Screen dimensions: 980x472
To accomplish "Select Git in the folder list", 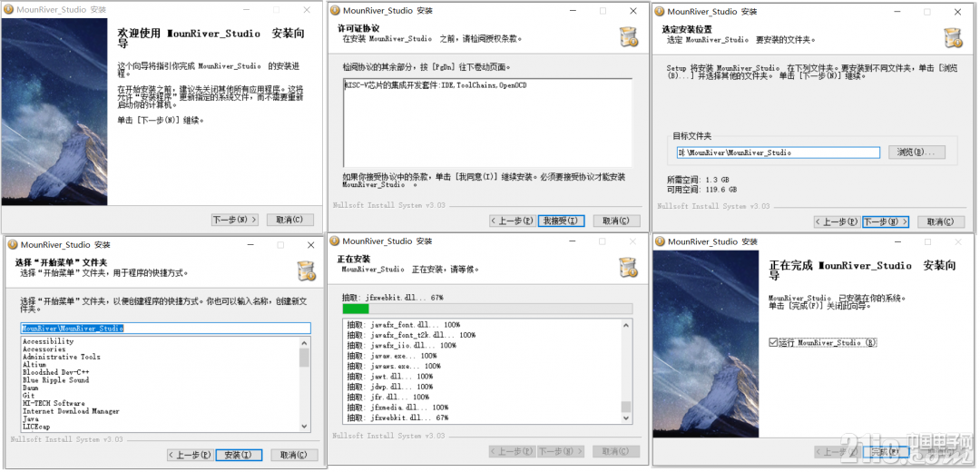I will (x=29, y=395).
